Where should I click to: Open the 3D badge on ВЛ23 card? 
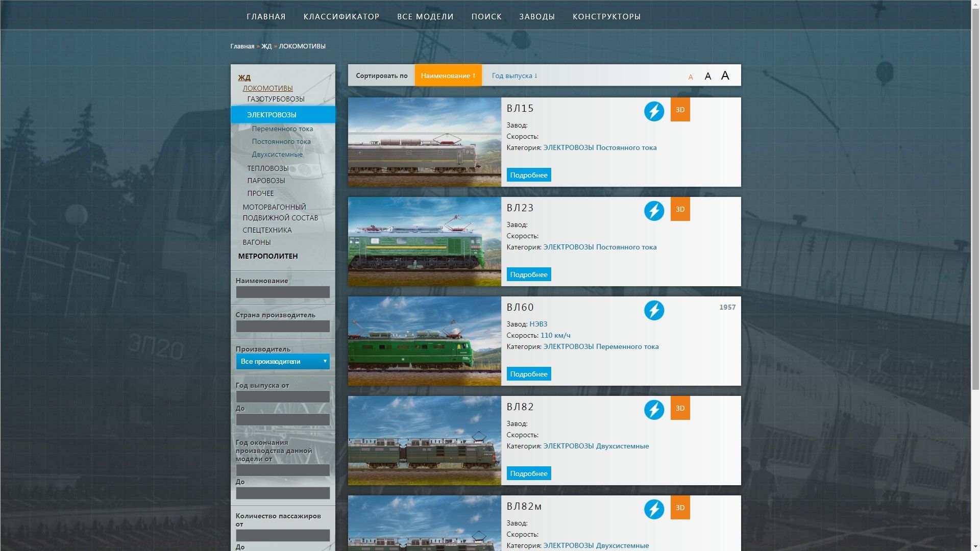pyautogui.click(x=680, y=209)
